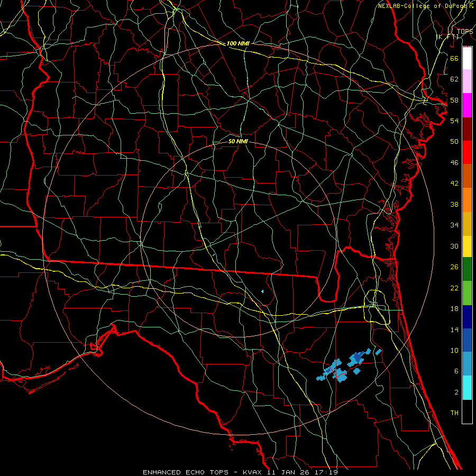
Task: Select the bright red legend swatch
Action: coord(467,152)
